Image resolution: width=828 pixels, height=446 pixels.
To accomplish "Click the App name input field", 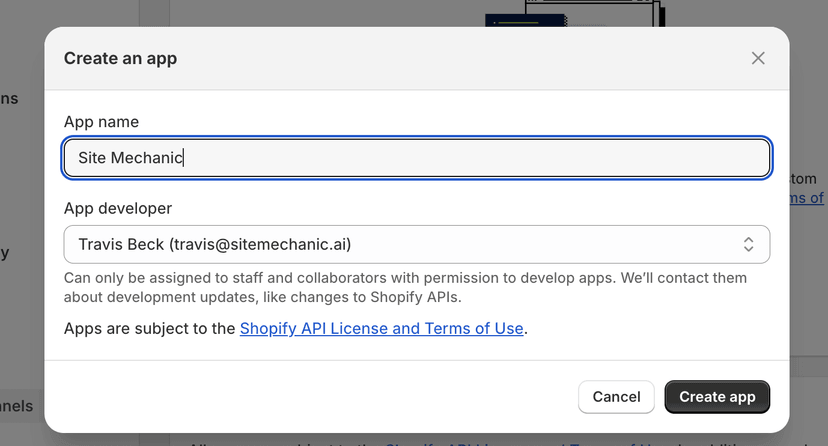I will click(417, 158).
